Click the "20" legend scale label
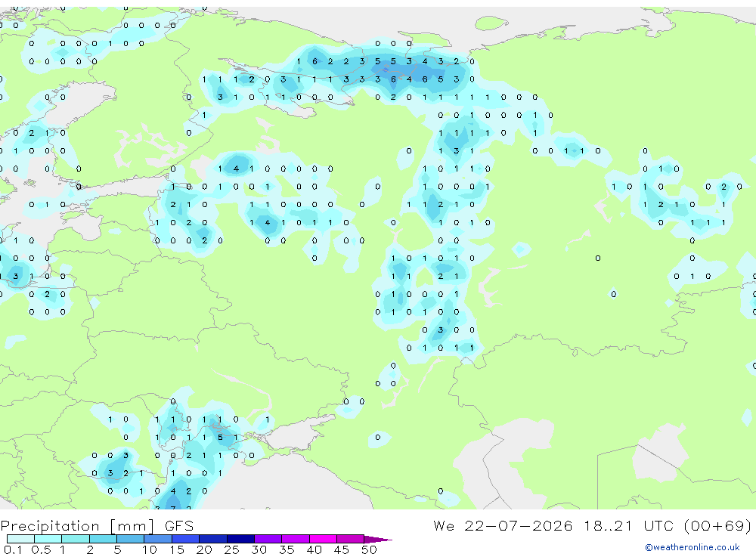The image size is (756, 554). [204, 549]
